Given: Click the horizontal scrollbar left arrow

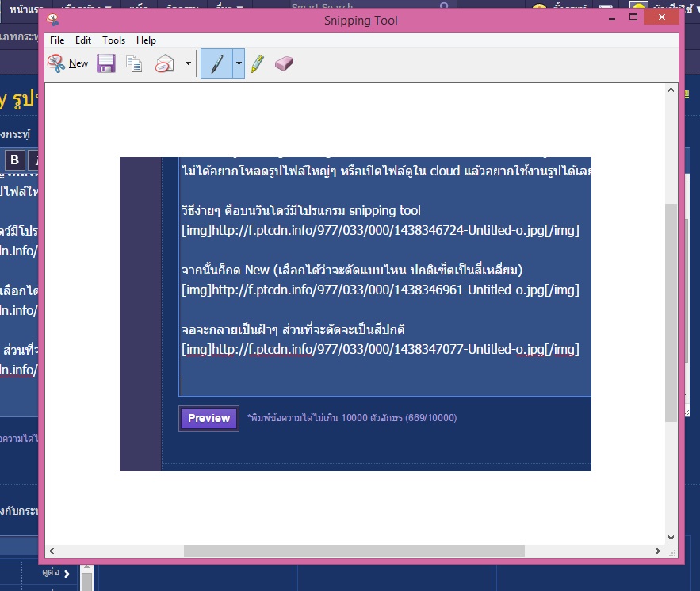Looking at the screenshot, I should tap(52, 551).
